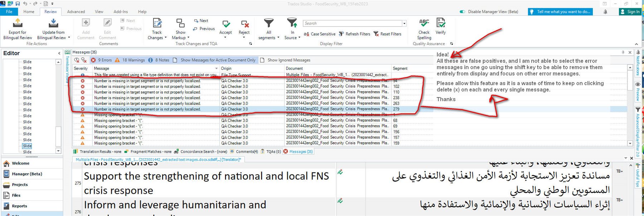Toggle the 18 Warnings filter

tap(130, 60)
